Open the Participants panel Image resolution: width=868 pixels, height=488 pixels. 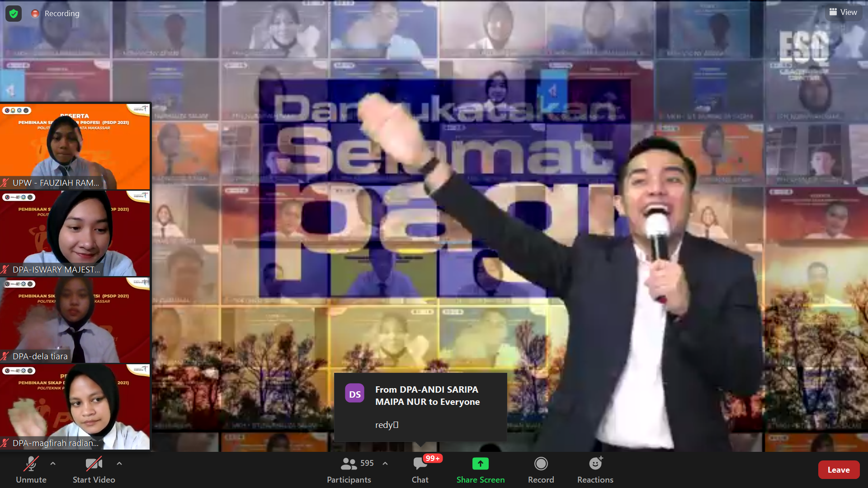coord(349,470)
